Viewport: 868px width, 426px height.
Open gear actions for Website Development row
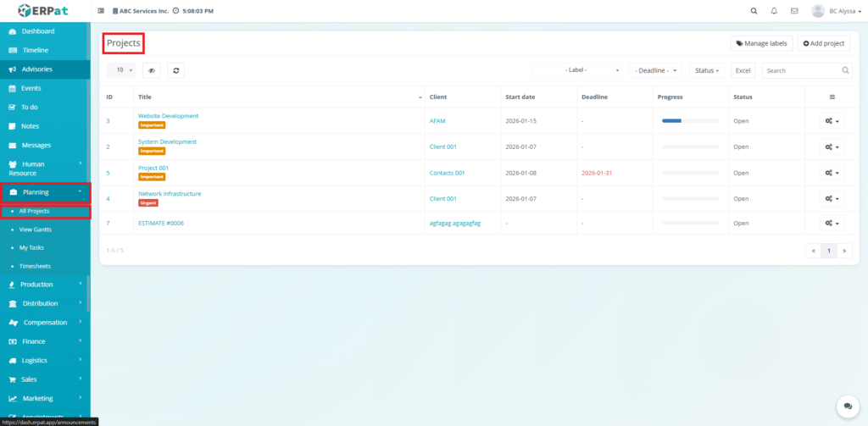(831, 121)
